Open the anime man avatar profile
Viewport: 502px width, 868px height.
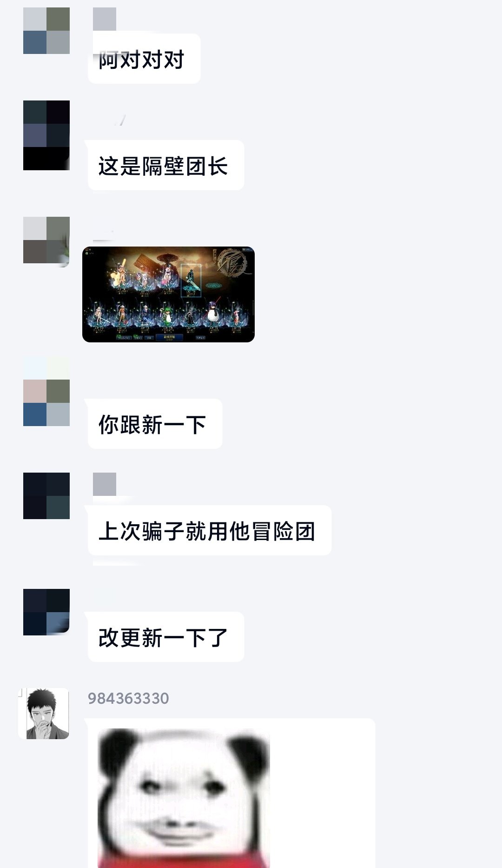44,714
